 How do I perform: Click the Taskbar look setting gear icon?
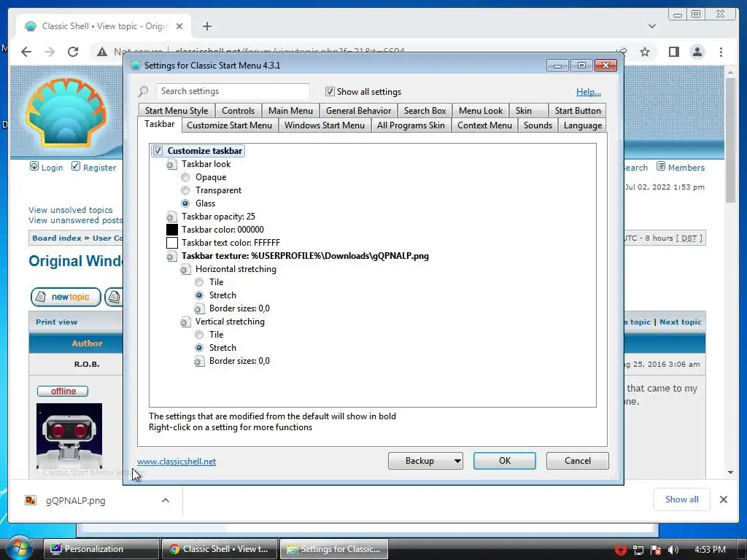point(171,164)
